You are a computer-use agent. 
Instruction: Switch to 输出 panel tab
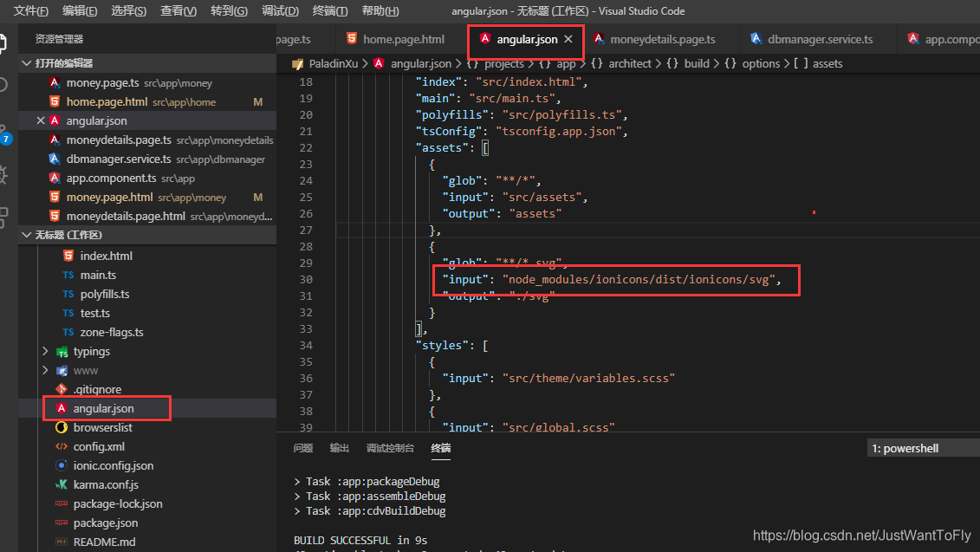point(340,448)
